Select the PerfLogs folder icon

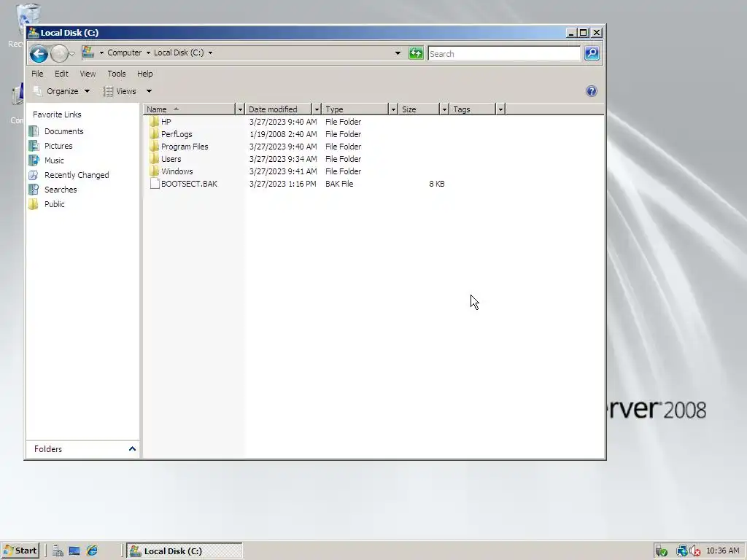154,134
